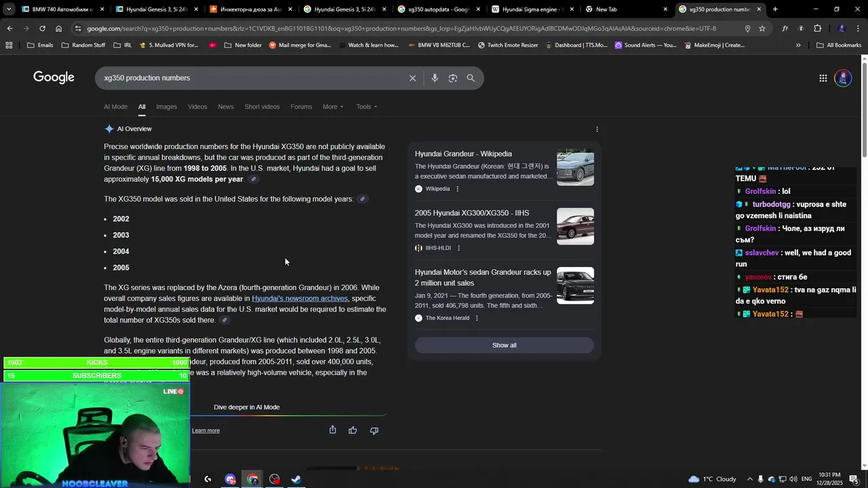Open the Google apps grid
868x488 pixels.
823,78
